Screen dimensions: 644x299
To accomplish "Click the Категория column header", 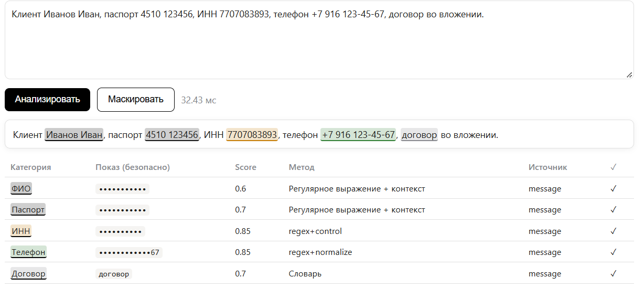I will point(31,167).
